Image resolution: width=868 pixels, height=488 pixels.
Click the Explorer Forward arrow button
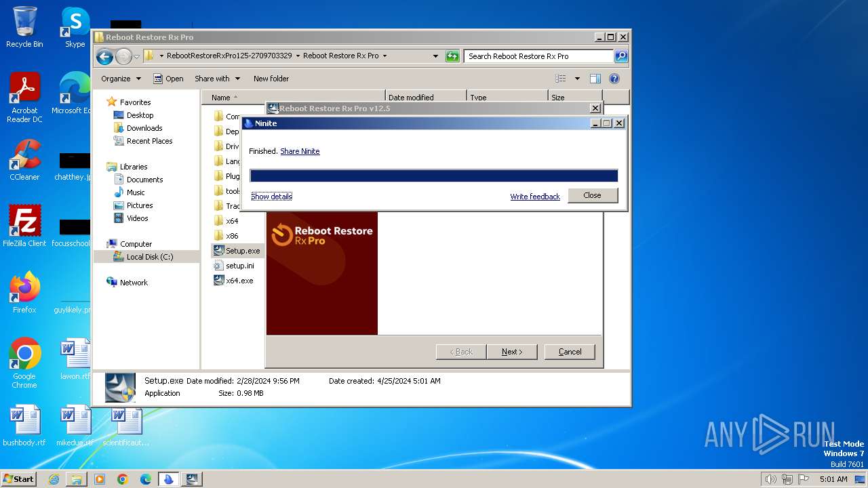[x=123, y=56]
